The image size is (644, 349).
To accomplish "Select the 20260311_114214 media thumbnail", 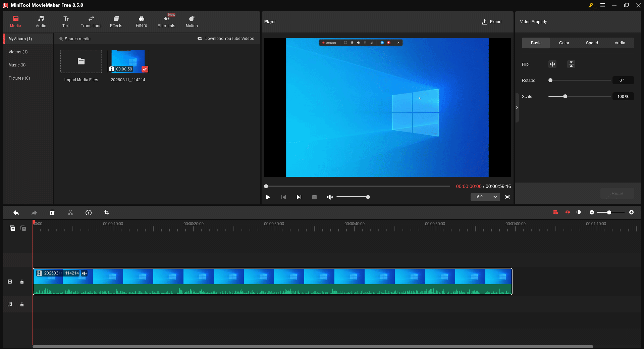I will [128, 61].
